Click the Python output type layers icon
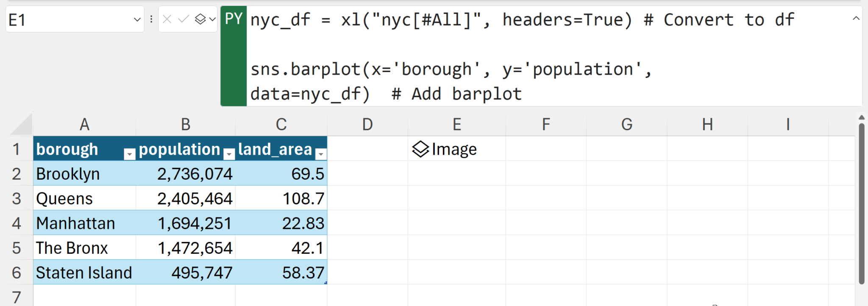 tap(200, 19)
